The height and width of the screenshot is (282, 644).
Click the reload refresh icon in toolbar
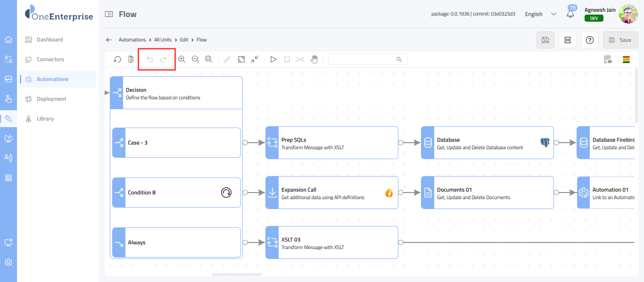(x=117, y=59)
